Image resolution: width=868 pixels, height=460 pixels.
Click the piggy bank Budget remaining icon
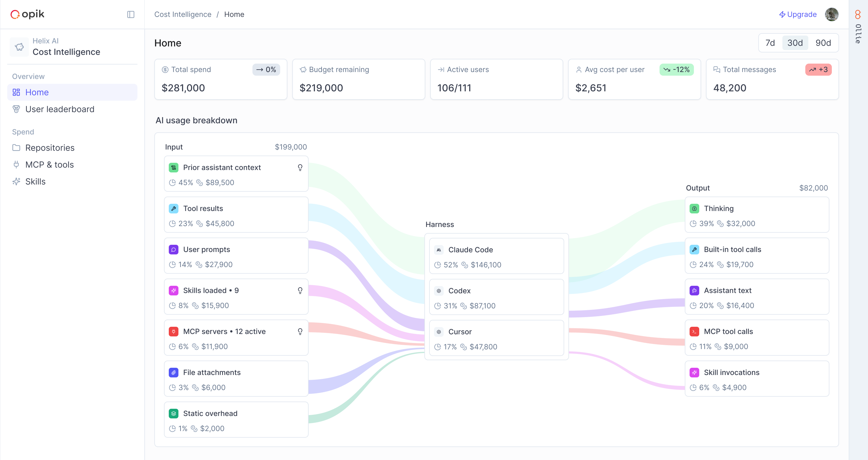click(x=303, y=69)
